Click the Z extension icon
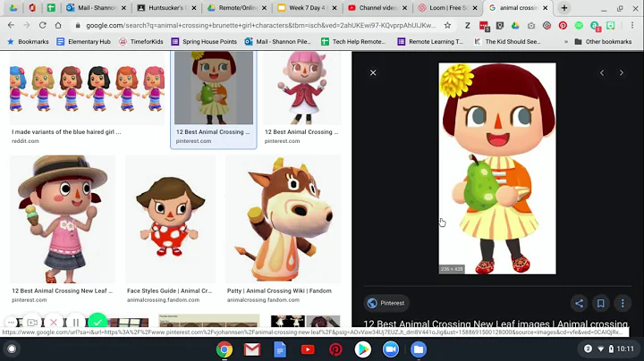The width and height of the screenshot is (644, 361). click(x=468, y=25)
